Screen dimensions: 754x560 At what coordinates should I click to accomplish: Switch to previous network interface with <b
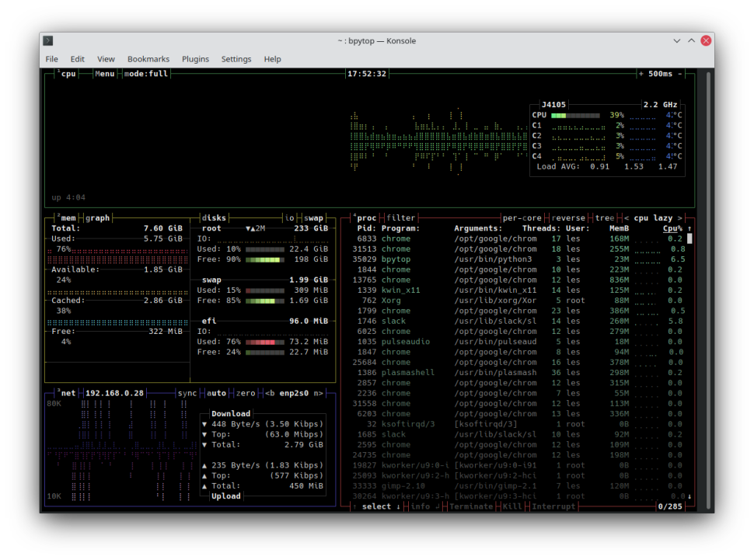(x=270, y=393)
